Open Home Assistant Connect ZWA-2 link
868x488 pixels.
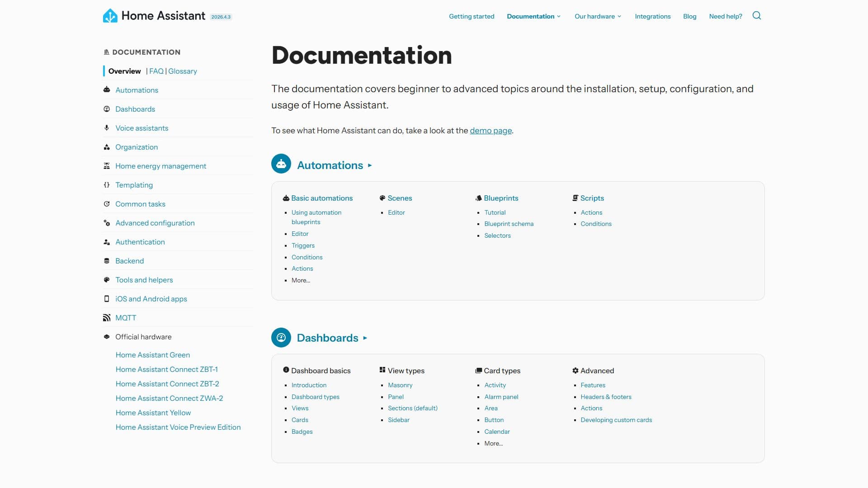[x=169, y=398]
